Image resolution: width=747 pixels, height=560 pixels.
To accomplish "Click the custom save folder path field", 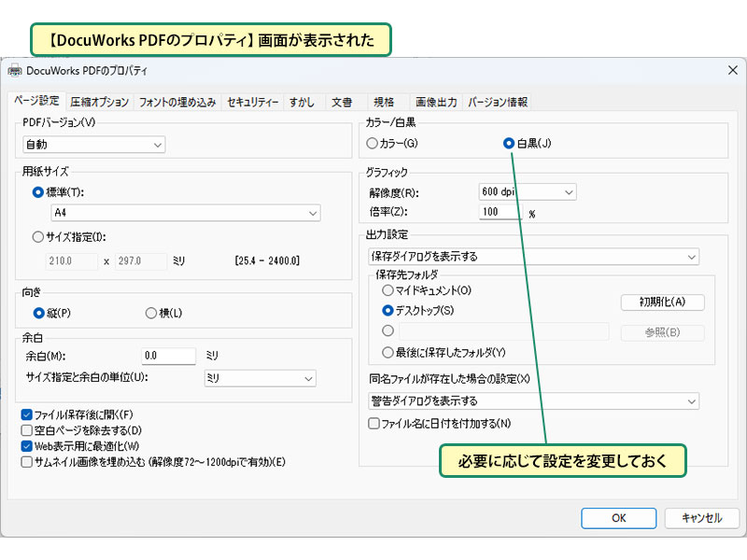I will click(x=504, y=331).
